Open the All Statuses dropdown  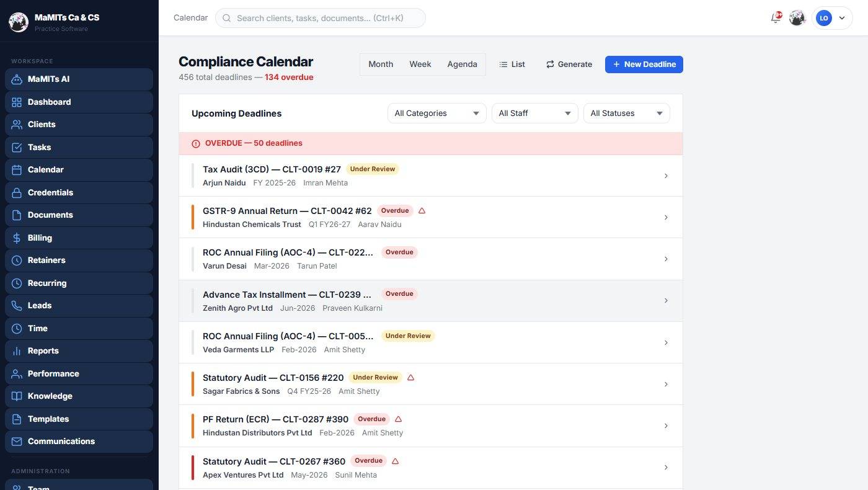pos(626,114)
